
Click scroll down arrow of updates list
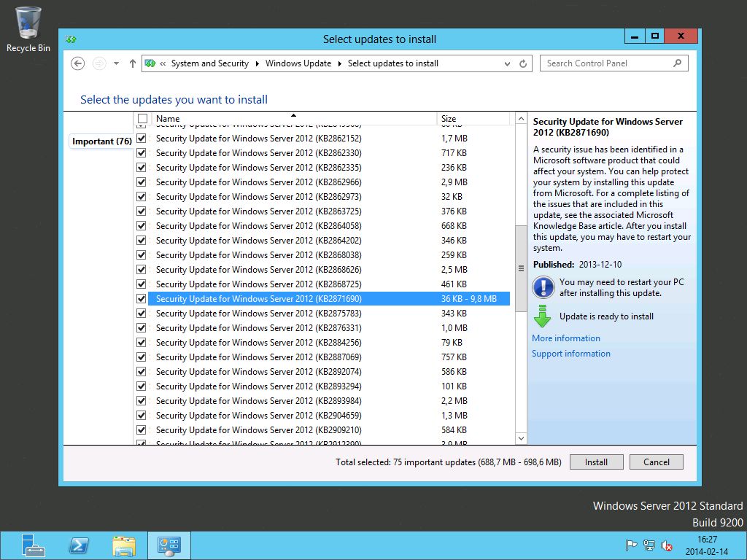(521, 438)
